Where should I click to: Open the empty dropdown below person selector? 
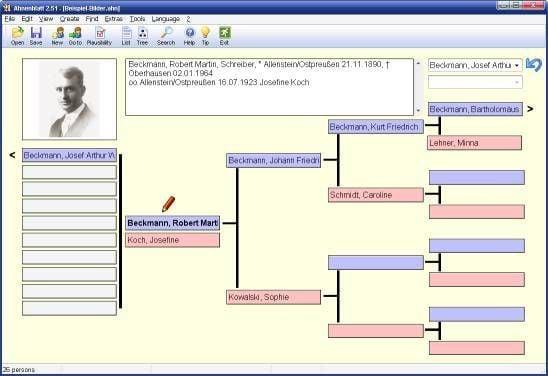[x=475, y=82]
